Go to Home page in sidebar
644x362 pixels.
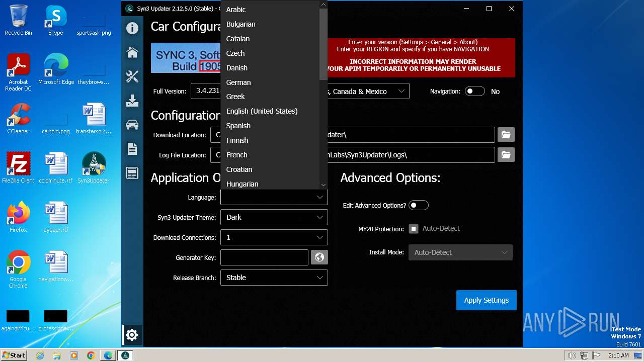point(132,52)
